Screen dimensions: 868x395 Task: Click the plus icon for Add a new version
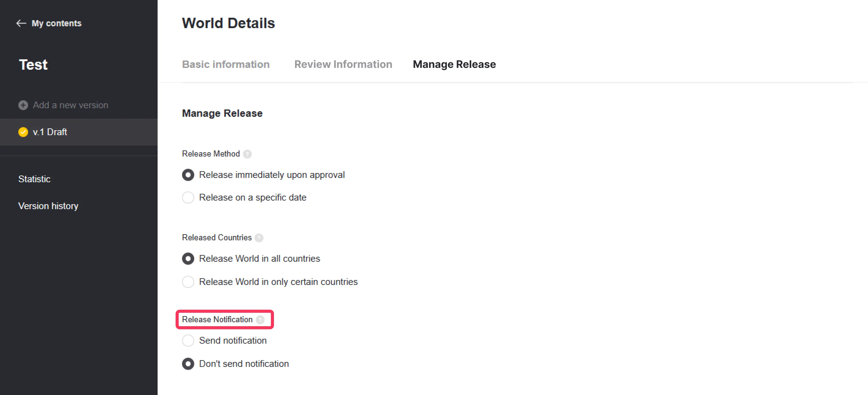(x=23, y=105)
